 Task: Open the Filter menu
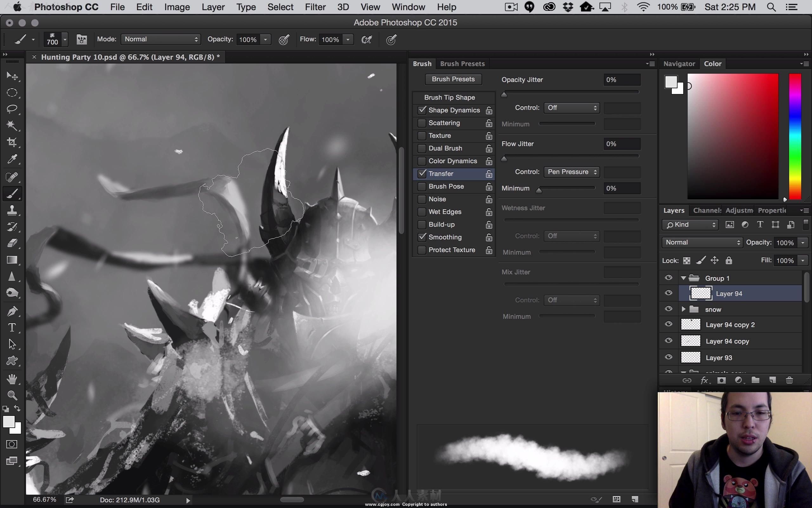coord(315,7)
